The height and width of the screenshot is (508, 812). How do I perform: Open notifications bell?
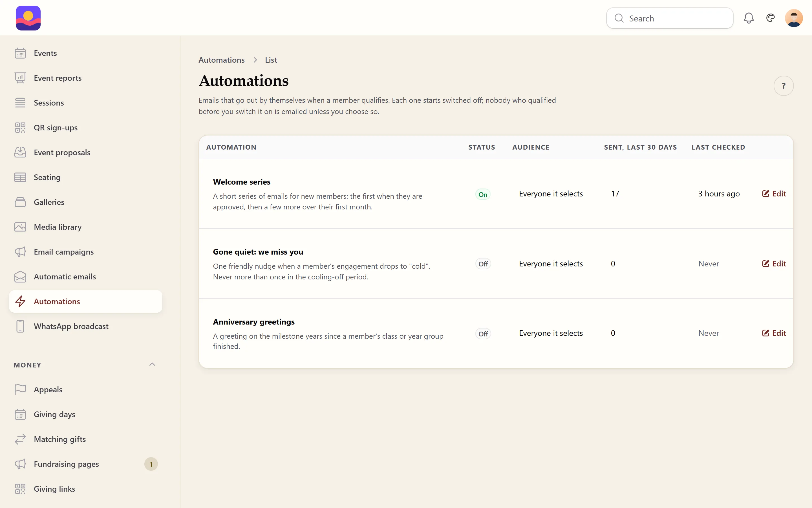(749, 18)
